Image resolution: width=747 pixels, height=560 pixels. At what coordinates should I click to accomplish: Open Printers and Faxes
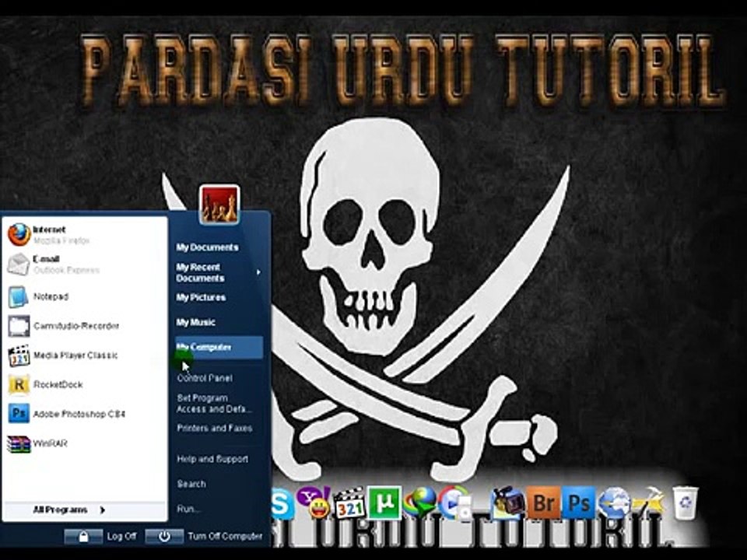[215, 428]
